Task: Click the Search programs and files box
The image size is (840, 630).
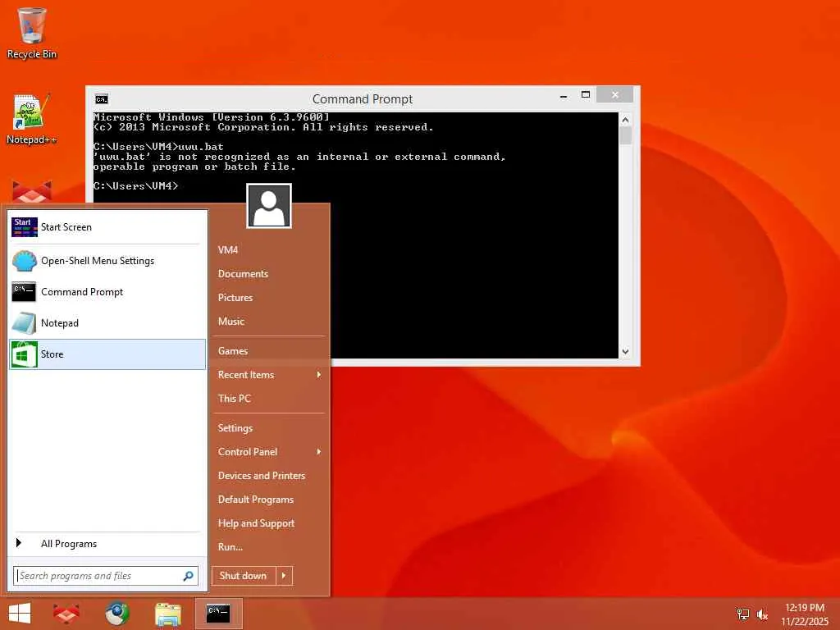Action: [106, 576]
